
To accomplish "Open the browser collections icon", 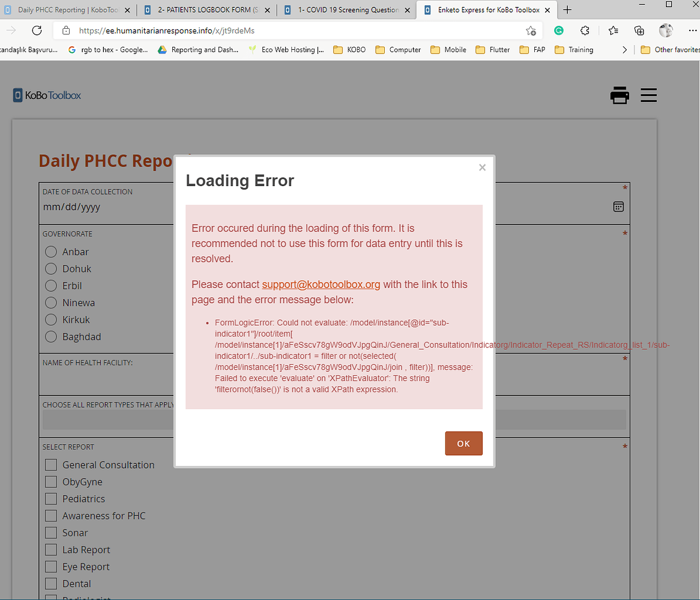I will [639, 31].
